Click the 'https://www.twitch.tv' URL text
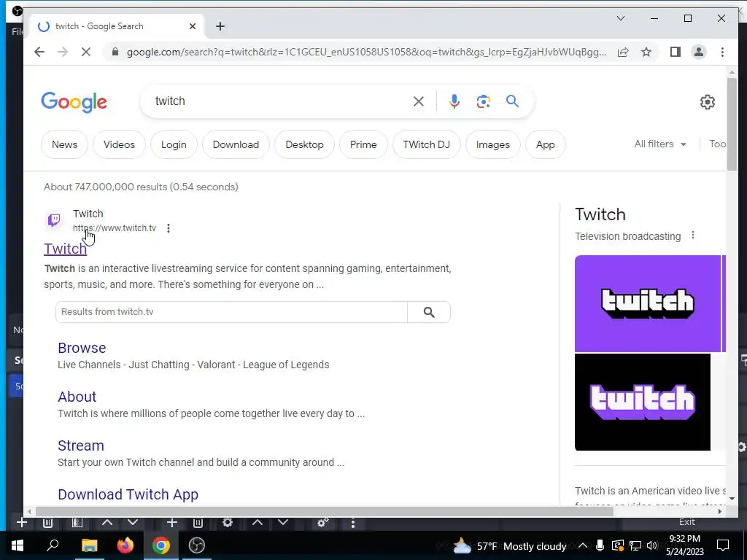The image size is (747, 560). pos(115,228)
